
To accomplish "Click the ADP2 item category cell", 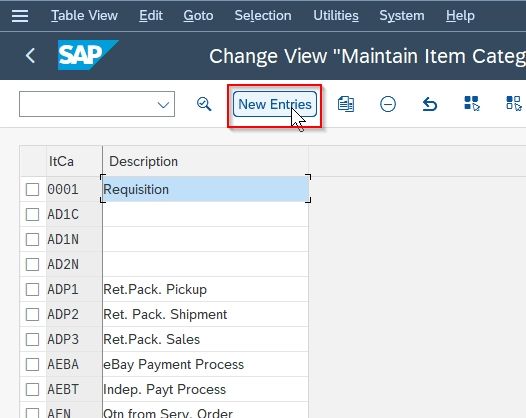I will 74,315.
